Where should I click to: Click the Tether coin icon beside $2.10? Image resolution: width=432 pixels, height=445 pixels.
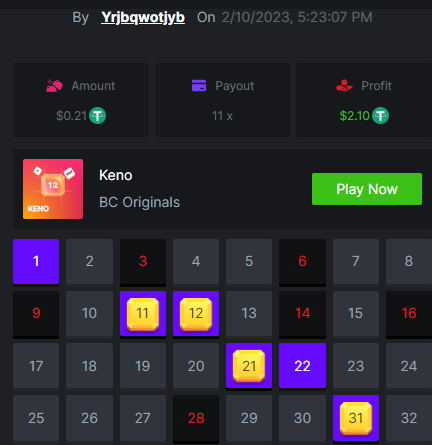(380, 116)
